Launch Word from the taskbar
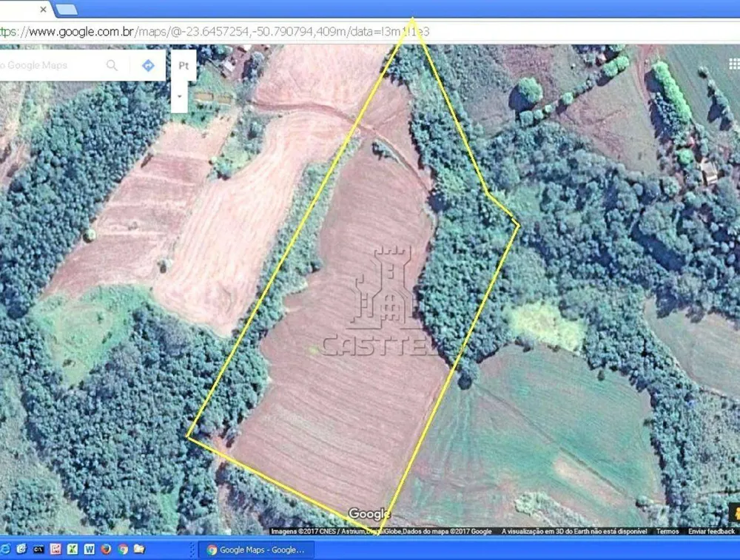740x560 pixels. click(90, 549)
